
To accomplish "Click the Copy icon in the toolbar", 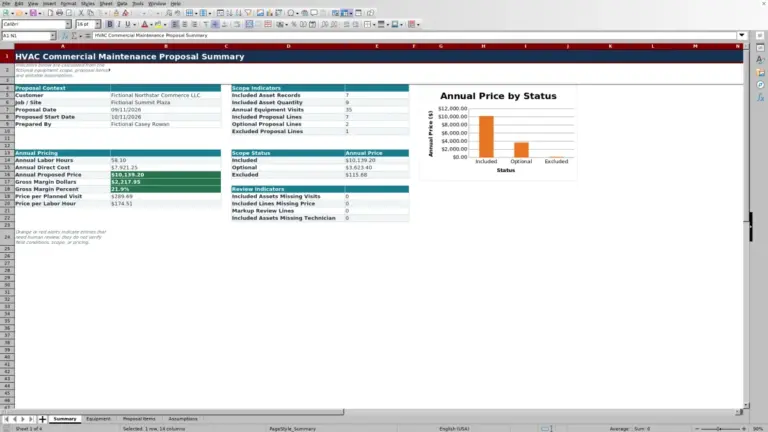I will 91,13.
